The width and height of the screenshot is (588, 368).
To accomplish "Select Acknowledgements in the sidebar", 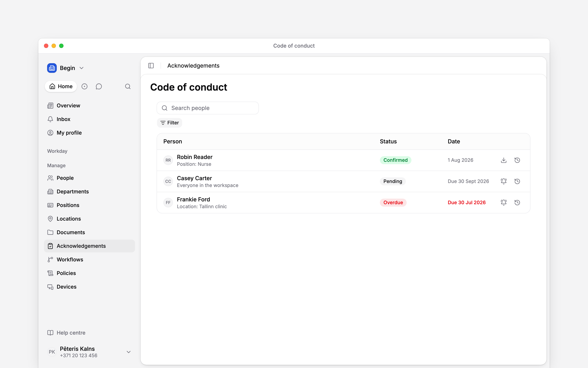I will (89, 246).
